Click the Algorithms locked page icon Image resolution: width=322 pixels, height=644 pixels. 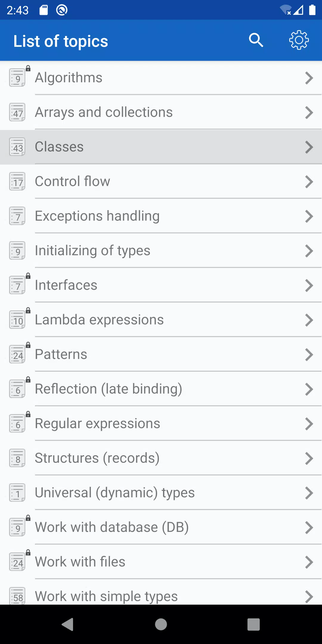coord(19,77)
